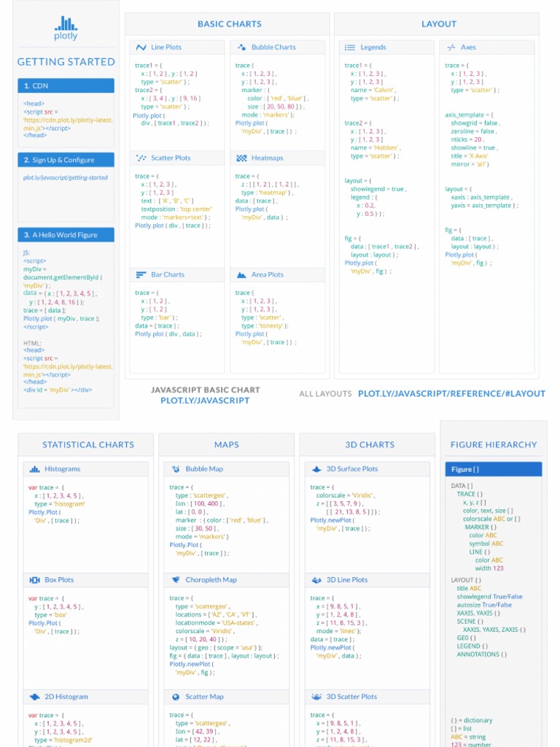
Task: Click the Scatter Map globe icon
Action: click(176, 697)
